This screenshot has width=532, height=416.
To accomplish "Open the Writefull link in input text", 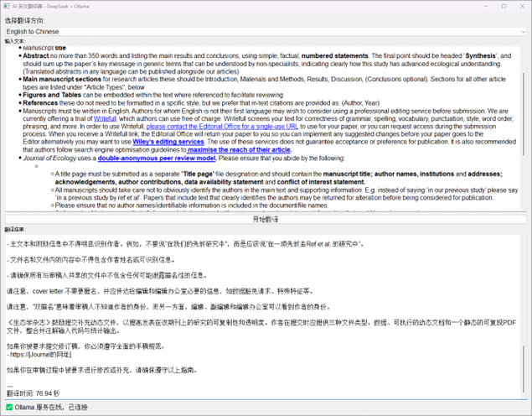I will tap(105, 118).
